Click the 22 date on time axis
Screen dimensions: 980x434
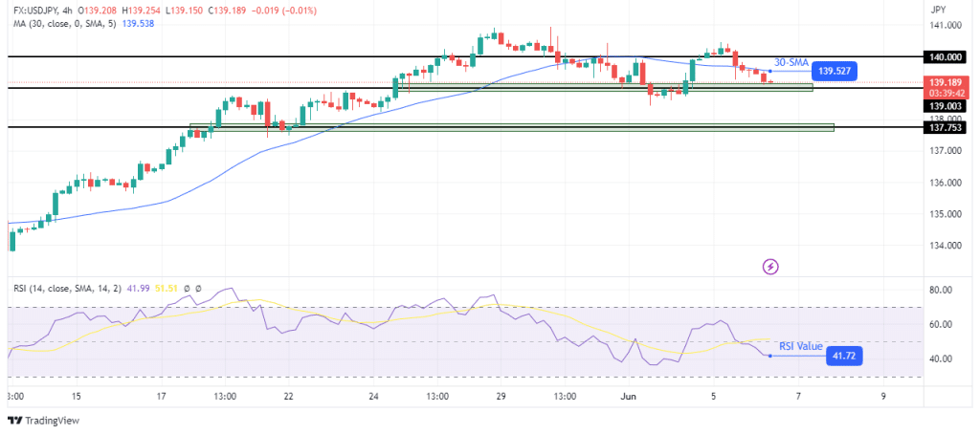click(x=288, y=396)
